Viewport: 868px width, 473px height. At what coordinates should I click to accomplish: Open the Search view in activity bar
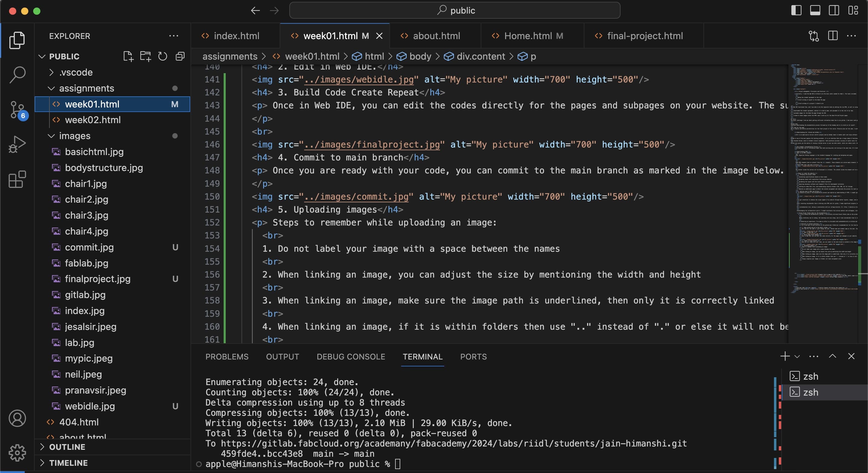17,75
